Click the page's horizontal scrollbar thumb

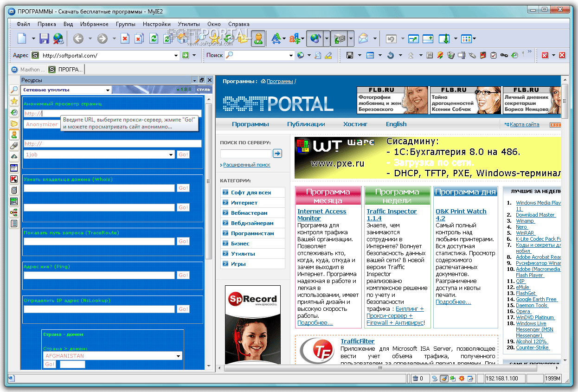point(379,368)
